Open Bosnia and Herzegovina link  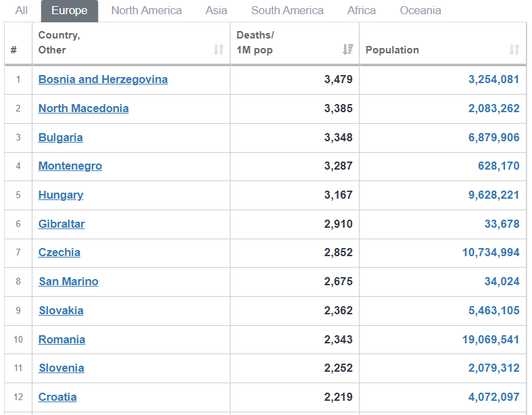103,79
